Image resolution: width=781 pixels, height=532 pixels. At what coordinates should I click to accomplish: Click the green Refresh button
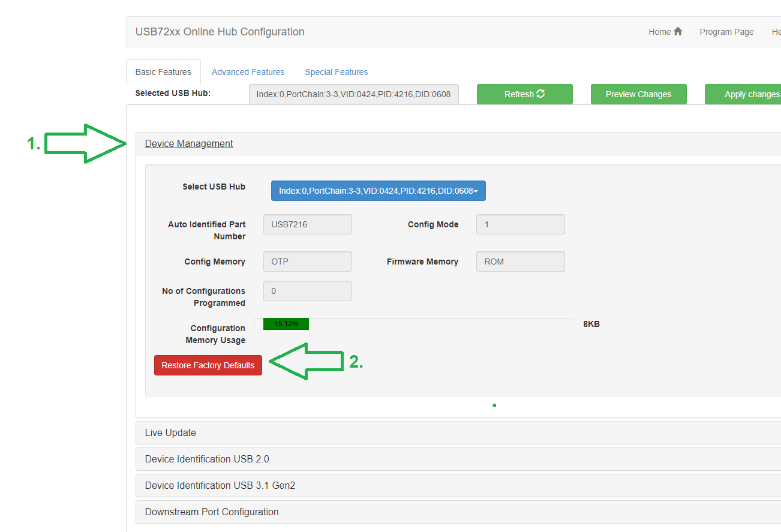pyautogui.click(x=525, y=94)
